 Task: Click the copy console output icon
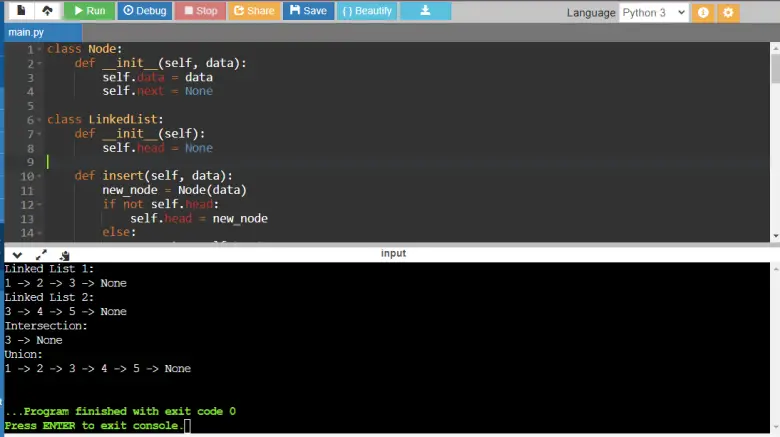point(64,255)
